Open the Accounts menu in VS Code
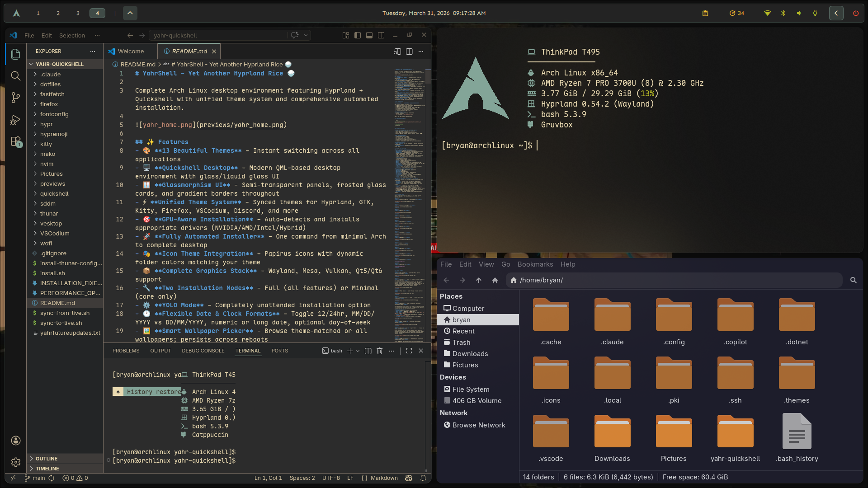 (15, 441)
